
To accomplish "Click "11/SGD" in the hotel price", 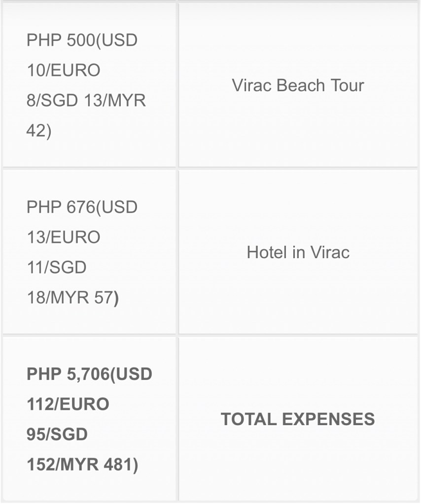I will (x=57, y=268).
